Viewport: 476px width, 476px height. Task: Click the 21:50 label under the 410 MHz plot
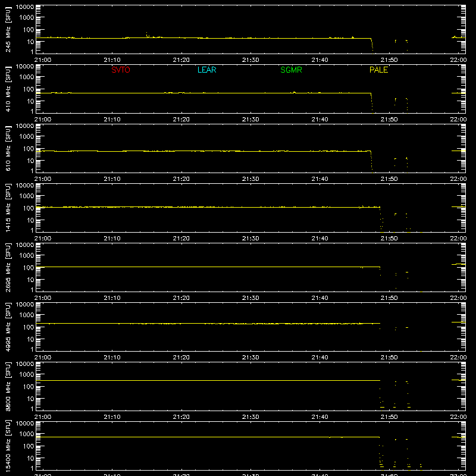389,120
